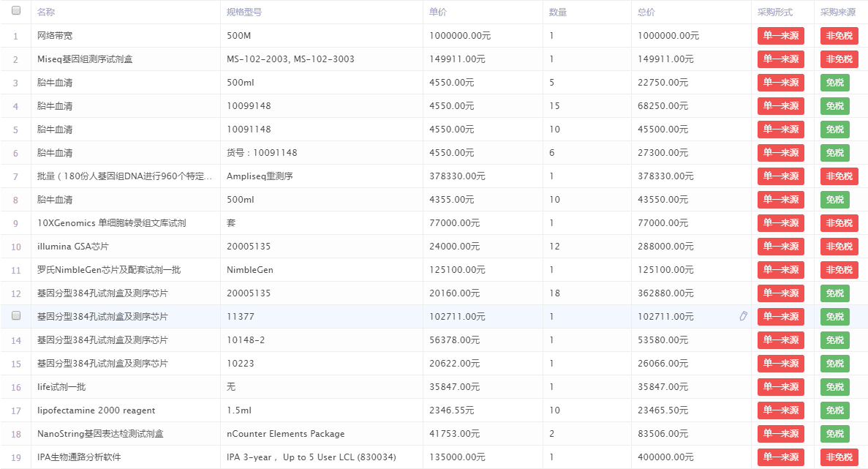
Task: Click 非免税 tag in IPA生物通路分析软件 row
Action: point(839,457)
